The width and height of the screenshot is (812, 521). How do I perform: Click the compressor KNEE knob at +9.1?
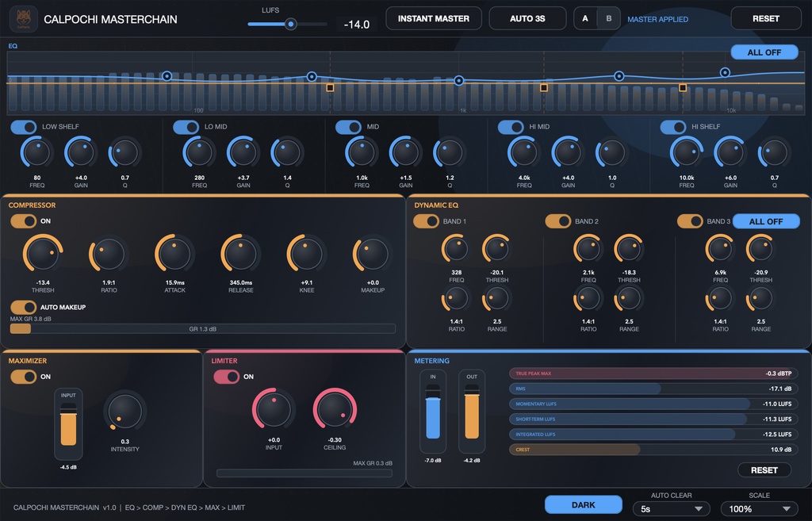(x=307, y=254)
